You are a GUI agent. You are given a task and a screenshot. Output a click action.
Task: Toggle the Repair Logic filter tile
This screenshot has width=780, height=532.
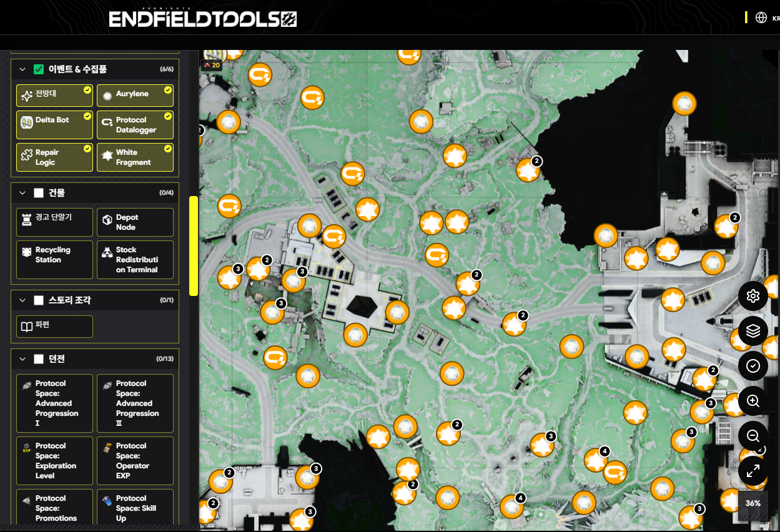pyautogui.click(x=54, y=157)
